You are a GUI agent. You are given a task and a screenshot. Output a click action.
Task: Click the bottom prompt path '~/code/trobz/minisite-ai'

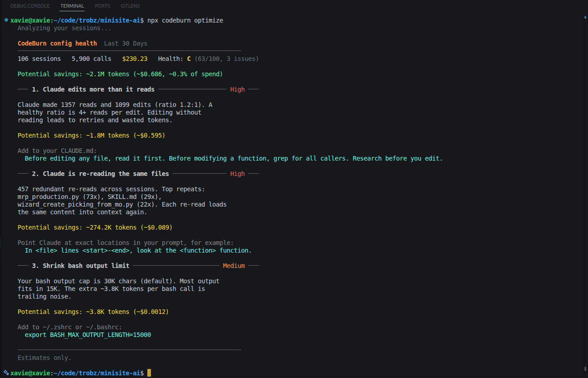97,373
